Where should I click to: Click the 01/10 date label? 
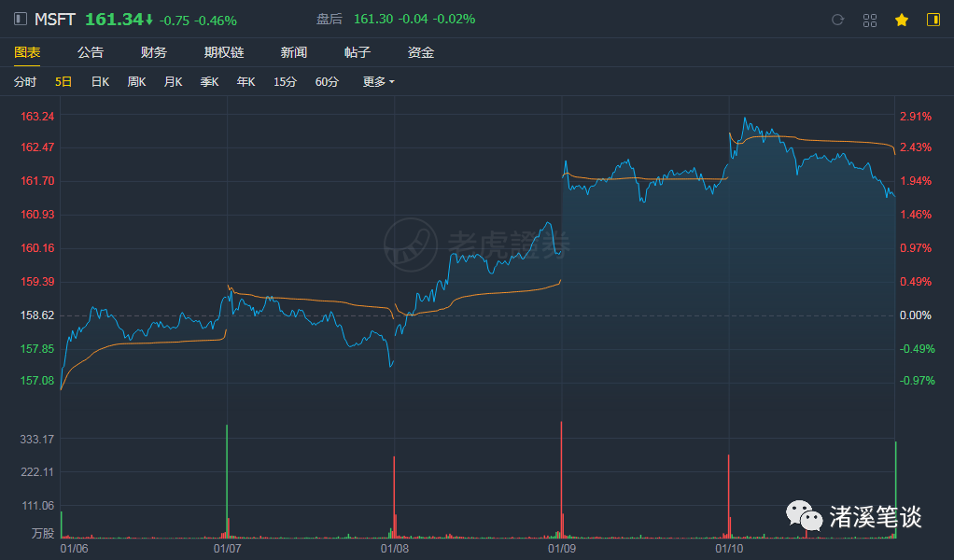click(x=729, y=549)
